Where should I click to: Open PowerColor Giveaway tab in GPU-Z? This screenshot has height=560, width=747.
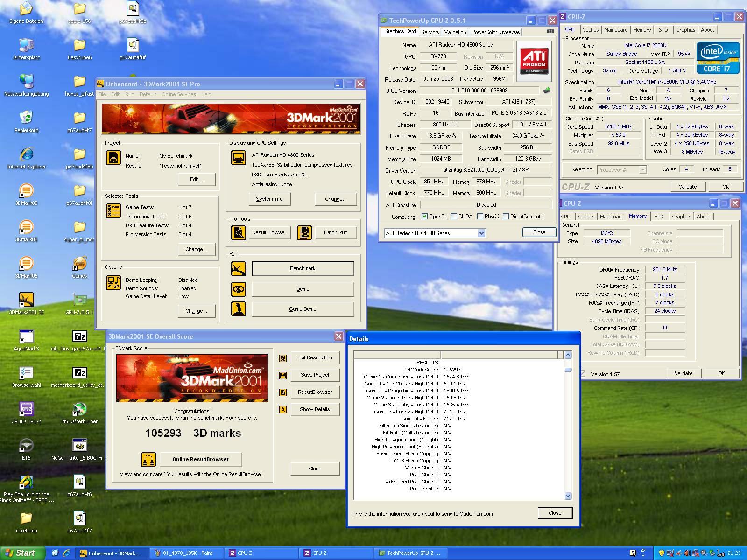click(x=495, y=32)
